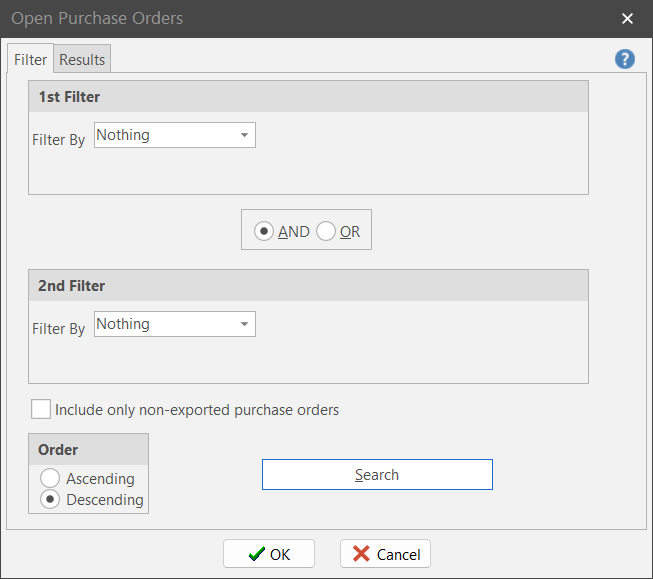The width and height of the screenshot is (653, 579).
Task: Click the red X icon on Cancel
Action: 362,554
